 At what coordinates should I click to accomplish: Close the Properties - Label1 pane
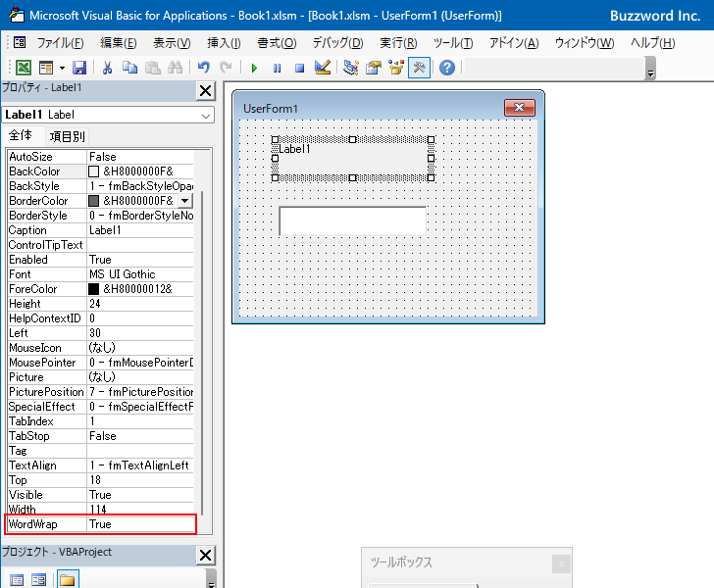tap(205, 90)
